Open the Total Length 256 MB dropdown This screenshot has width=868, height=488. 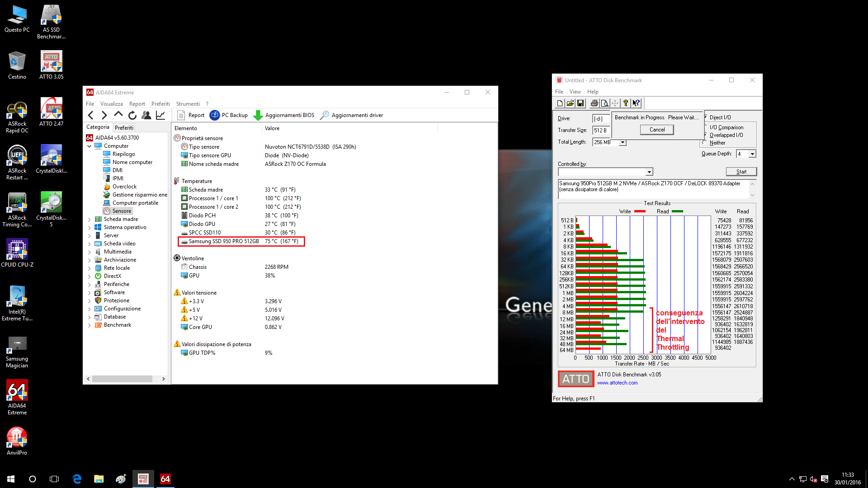coord(623,142)
